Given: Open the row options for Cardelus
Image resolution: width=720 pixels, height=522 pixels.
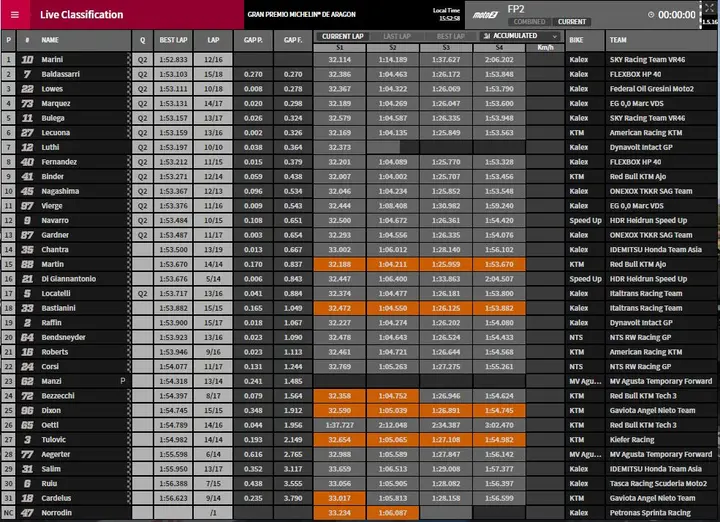Looking at the screenshot, I should [x=129, y=498].
